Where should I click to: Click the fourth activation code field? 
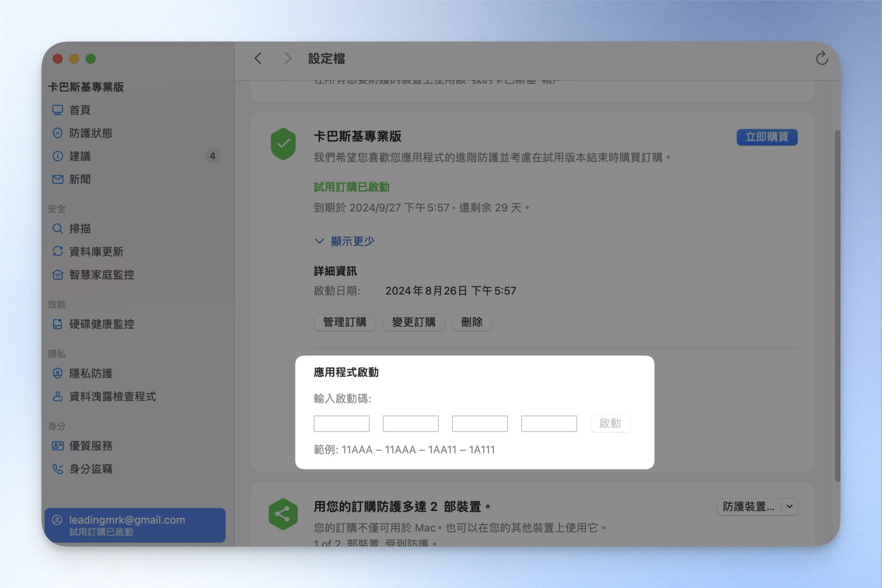pyautogui.click(x=549, y=423)
